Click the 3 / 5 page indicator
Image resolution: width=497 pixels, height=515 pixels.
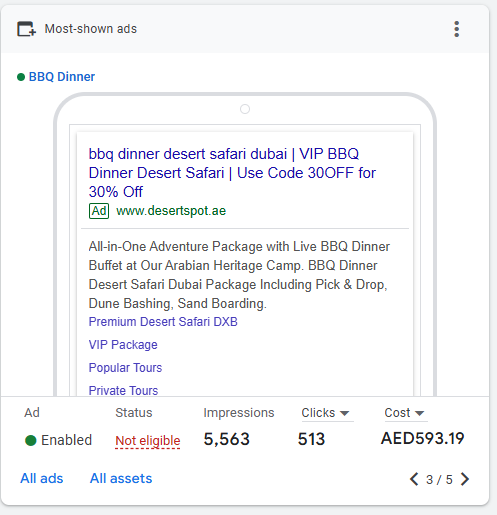point(439,480)
